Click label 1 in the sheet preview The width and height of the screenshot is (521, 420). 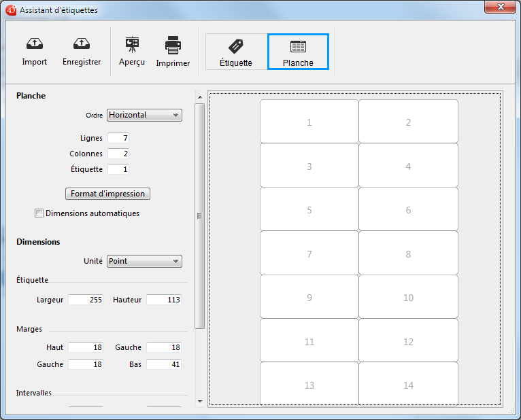(x=309, y=122)
